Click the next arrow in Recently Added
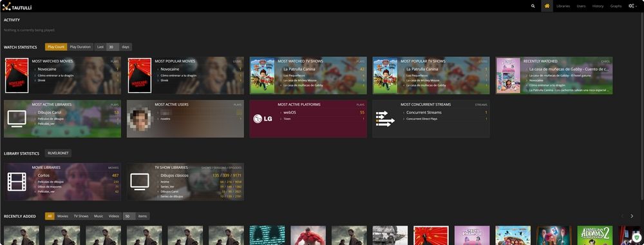Viewport: 644px width, 245px height. [632, 216]
